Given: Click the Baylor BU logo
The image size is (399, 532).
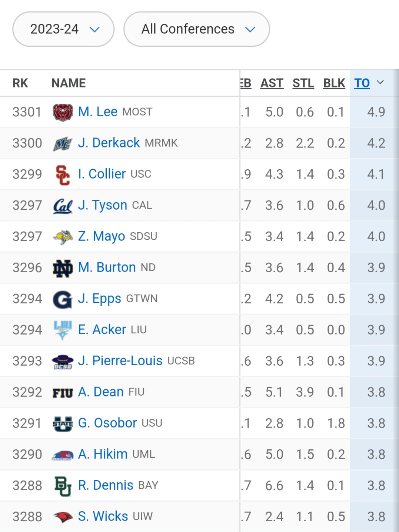Looking at the screenshot, I should [63, 486].
